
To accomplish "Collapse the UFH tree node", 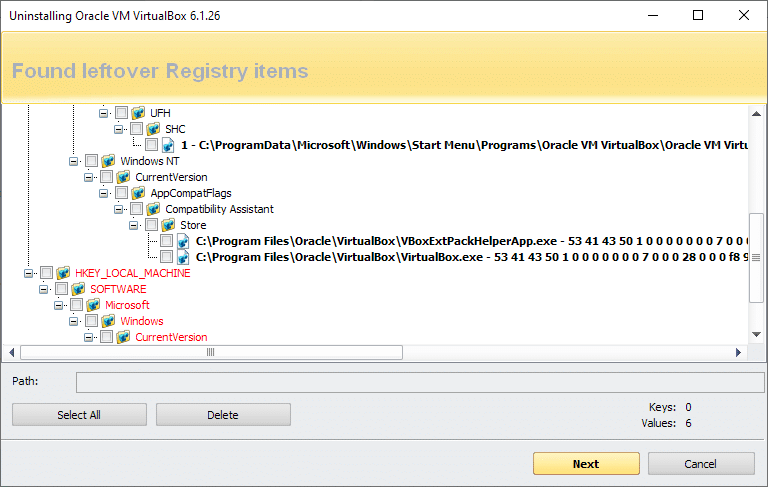I will [x=103, y=113].
